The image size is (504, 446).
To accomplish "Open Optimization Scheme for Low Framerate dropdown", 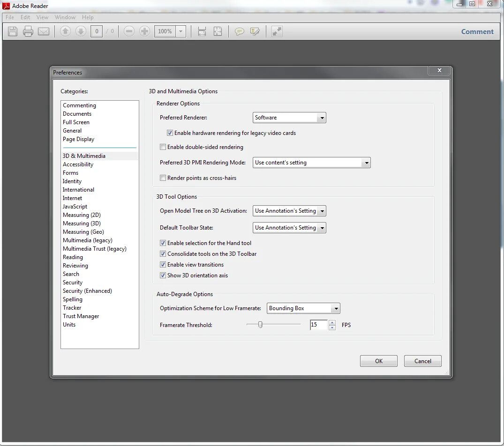I will point(303,308).
